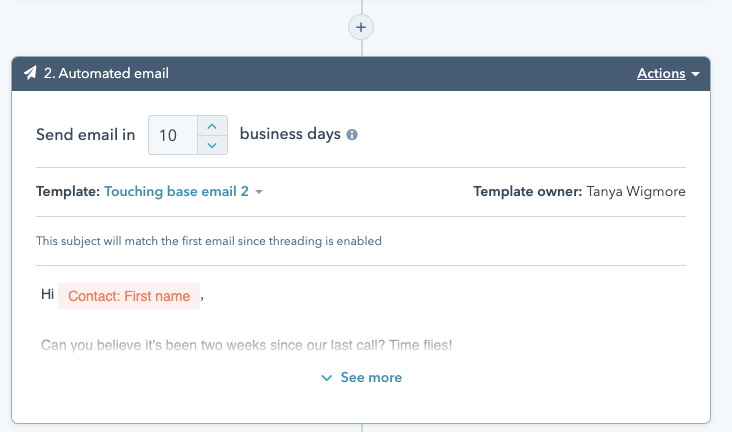Click the email body preview text
Image resolution: width=732 pixels, height=432 pixels.
click(x=246, y=345)
